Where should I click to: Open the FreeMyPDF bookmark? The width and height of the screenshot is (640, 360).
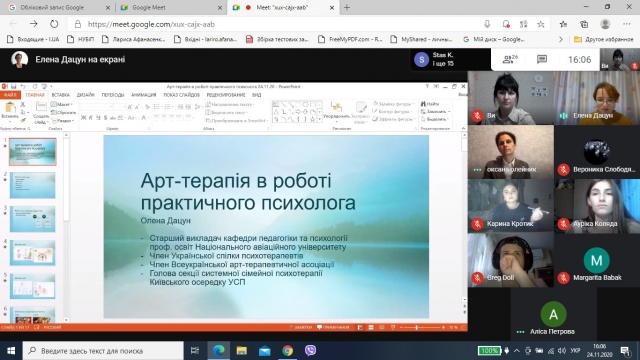pyautogui.click(x=350, y=40)
